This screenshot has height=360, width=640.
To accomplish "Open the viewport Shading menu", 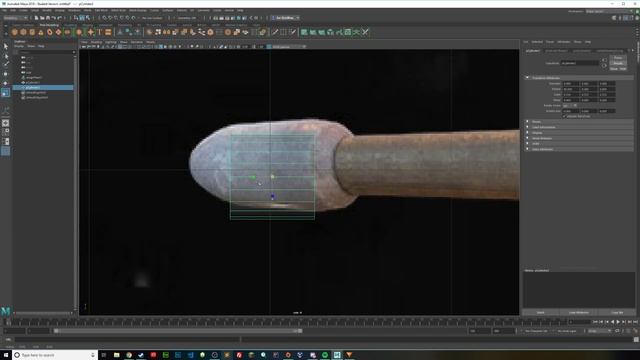I will pyautogui.click(x=96, y=42).
